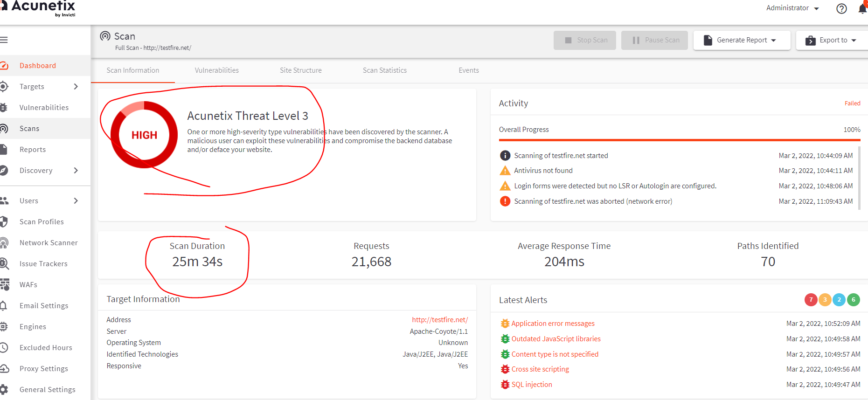868x400 pixels.
Task: Open the Content type is not specified alert
Action: pyautogui.click(x=555, y=354)
